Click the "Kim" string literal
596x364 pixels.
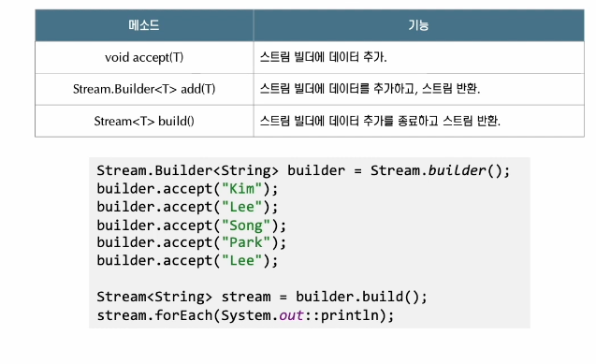pos(241,188)
